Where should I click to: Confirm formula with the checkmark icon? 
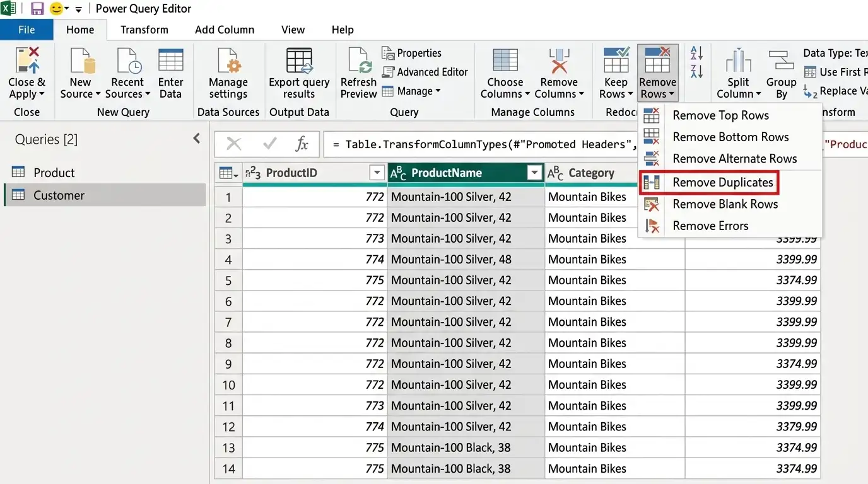[270, 144]
